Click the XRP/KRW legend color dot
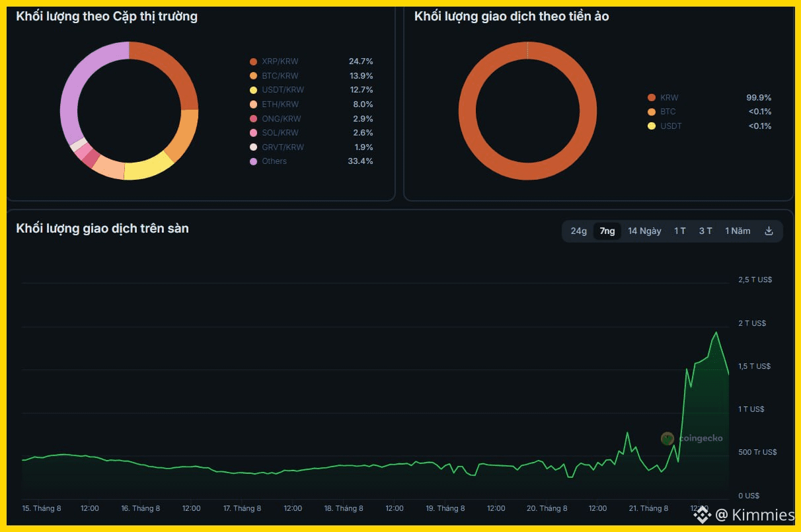801x532 pixels. [x=253, y=61]
